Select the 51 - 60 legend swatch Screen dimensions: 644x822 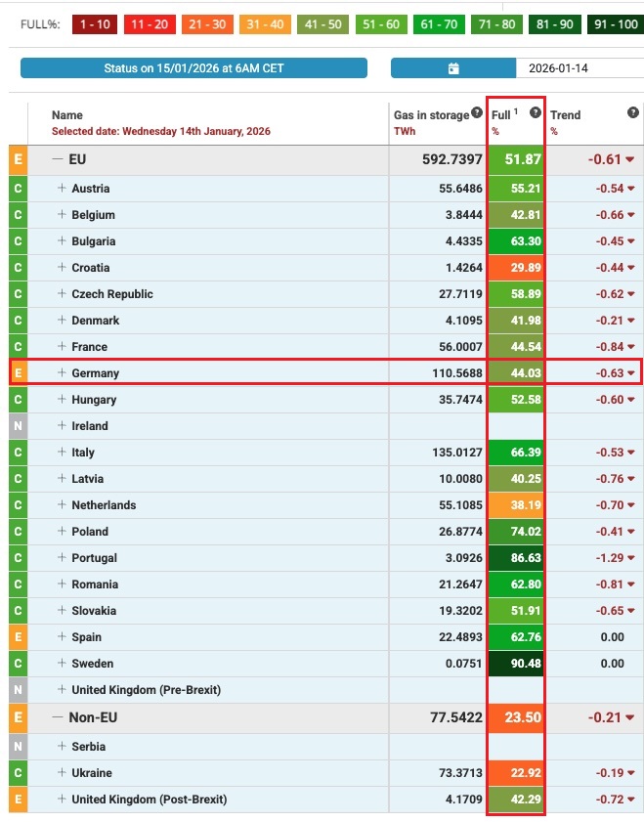(x=381, y=24)
